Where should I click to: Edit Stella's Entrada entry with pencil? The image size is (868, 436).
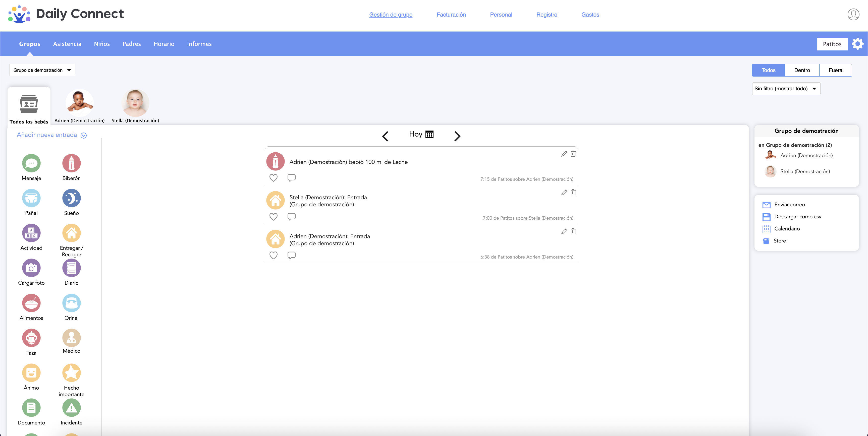pos(564,192)
